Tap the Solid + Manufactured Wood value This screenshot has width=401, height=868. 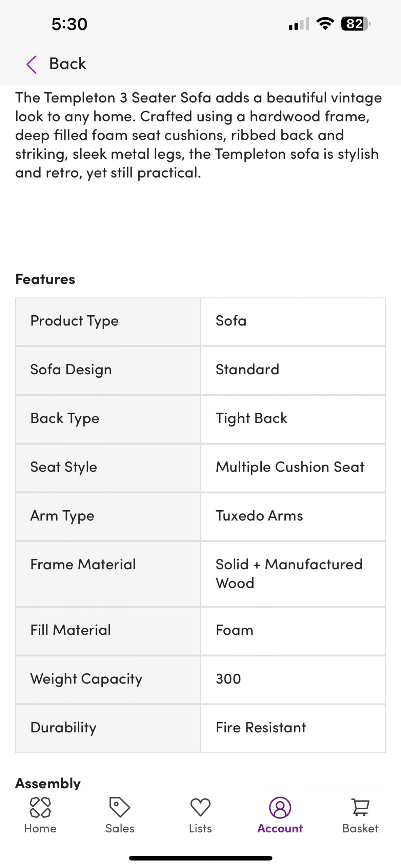tap(289, 574)
